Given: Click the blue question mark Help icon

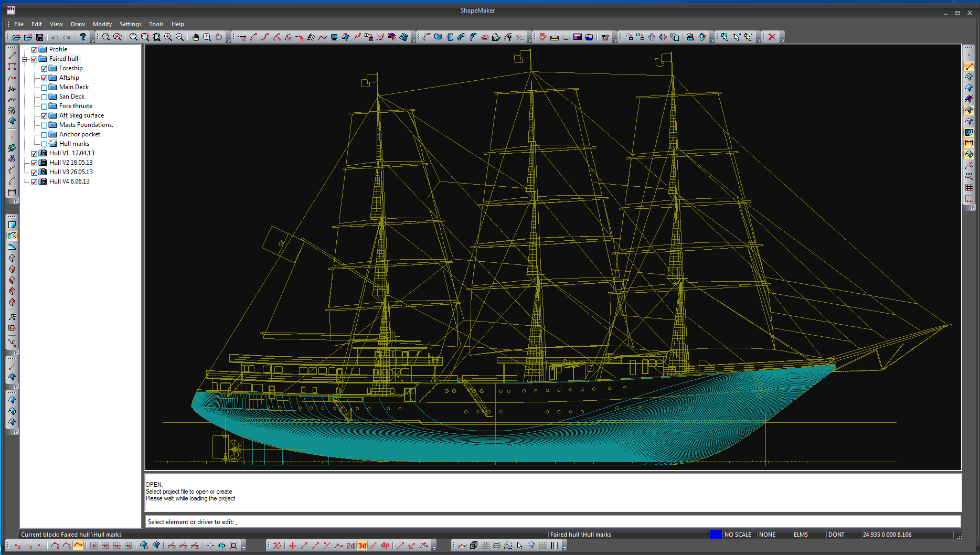Looking at the screenshot, I should 82,37.
